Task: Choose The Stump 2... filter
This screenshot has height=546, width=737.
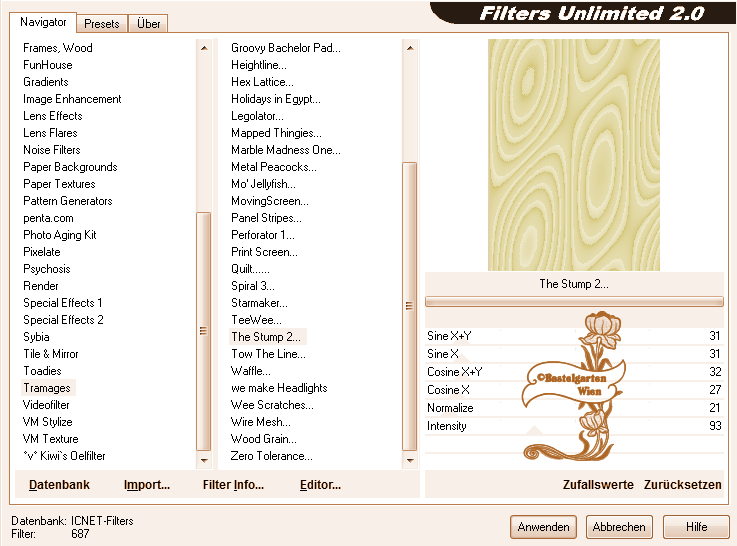Action: (x=266, y=337)
